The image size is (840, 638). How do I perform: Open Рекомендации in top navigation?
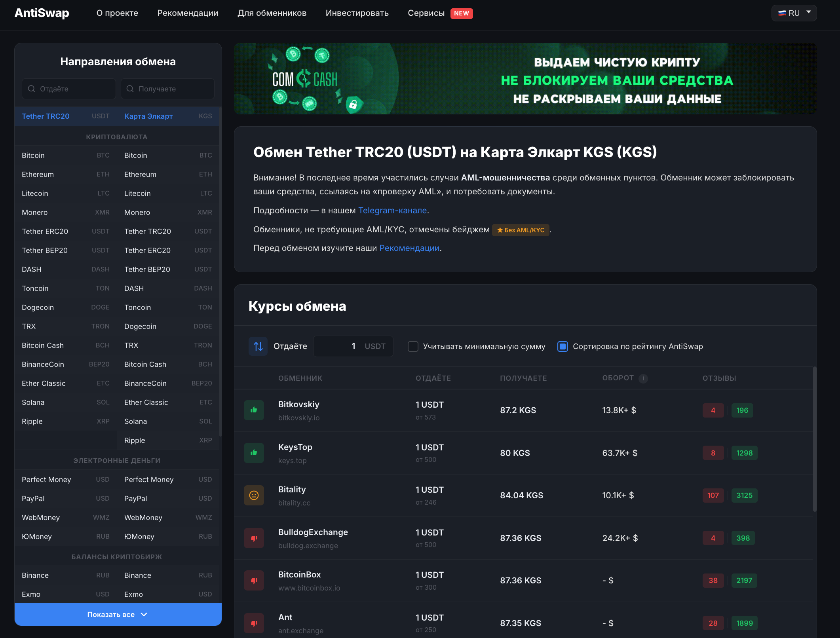(x=188, y=13)
